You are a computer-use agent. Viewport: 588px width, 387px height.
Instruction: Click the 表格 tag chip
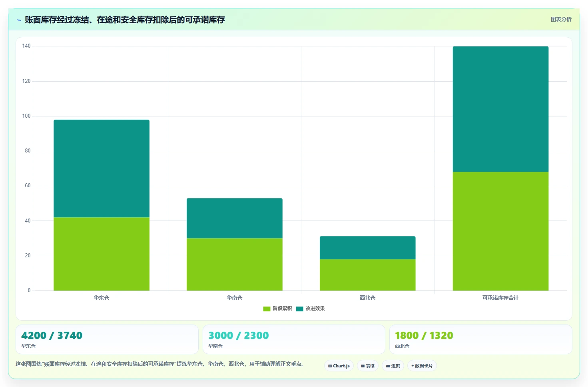tap(367, 366)
